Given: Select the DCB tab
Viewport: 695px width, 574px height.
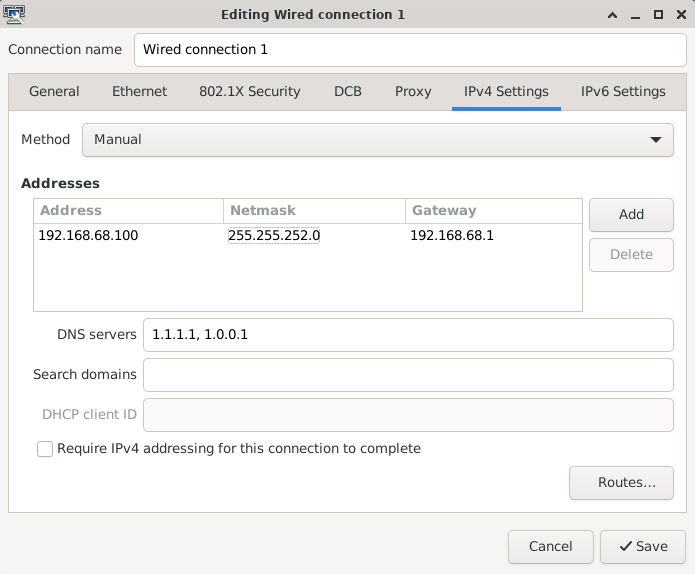Looking at the screenshot, I should [x=348, y=91].
